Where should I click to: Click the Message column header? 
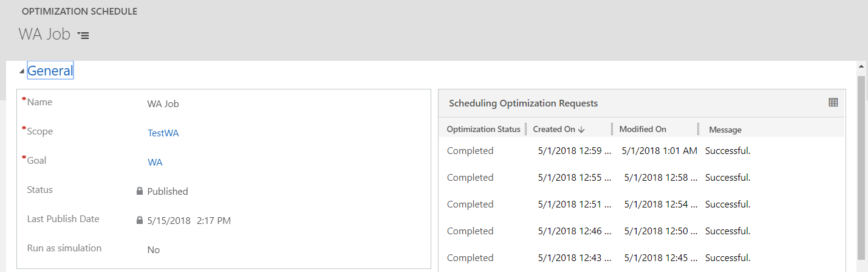[x=725, y=130]
